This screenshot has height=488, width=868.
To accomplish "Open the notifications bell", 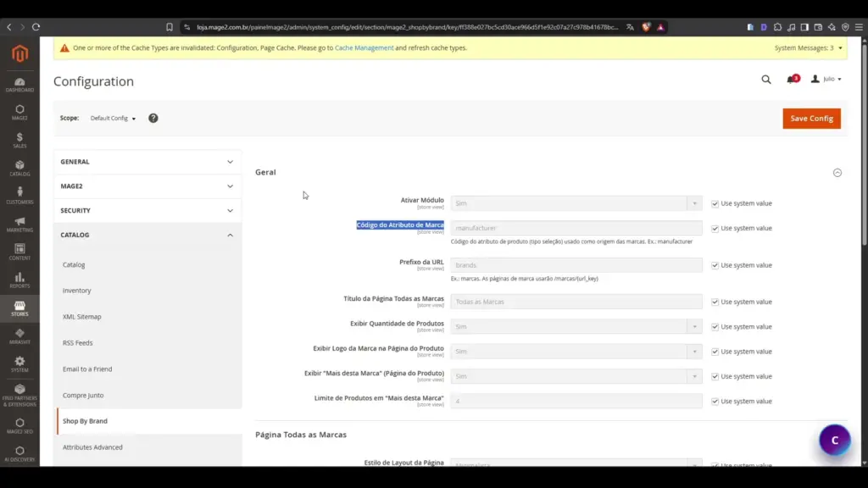I will (793, 79).
